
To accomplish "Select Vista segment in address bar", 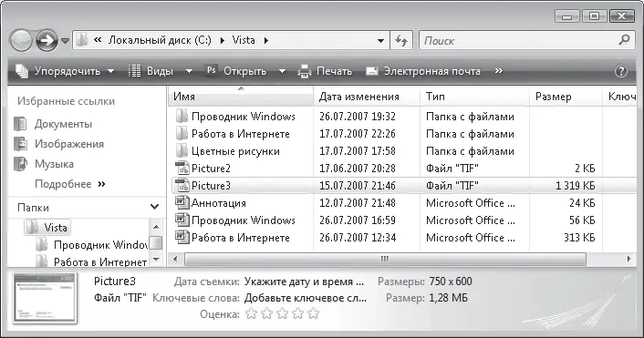I will (244, 40).
